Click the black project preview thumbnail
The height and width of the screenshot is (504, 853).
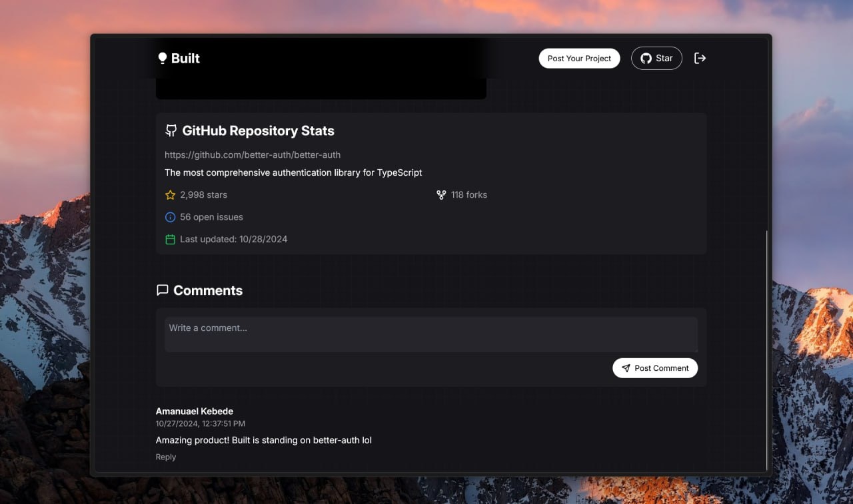click(321, 89)
